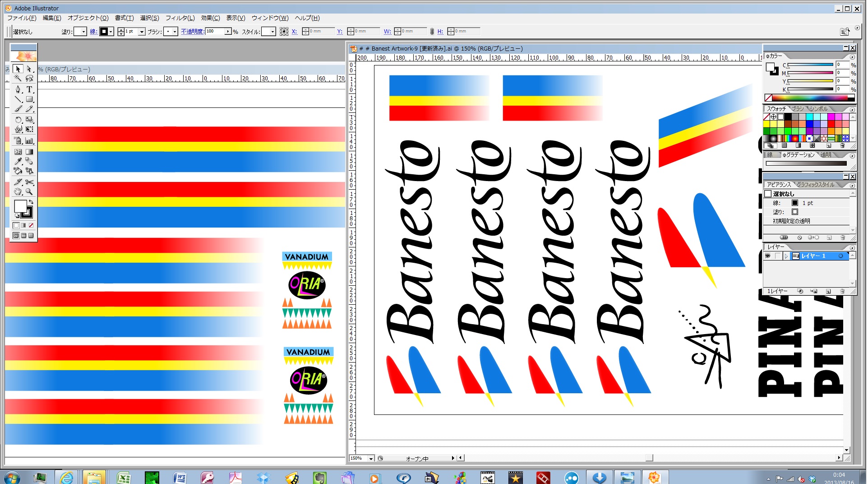Open the fill color dropdown in control bar
Image resolution: width=868 pixels, height=484 pixels.
point(83,32)
